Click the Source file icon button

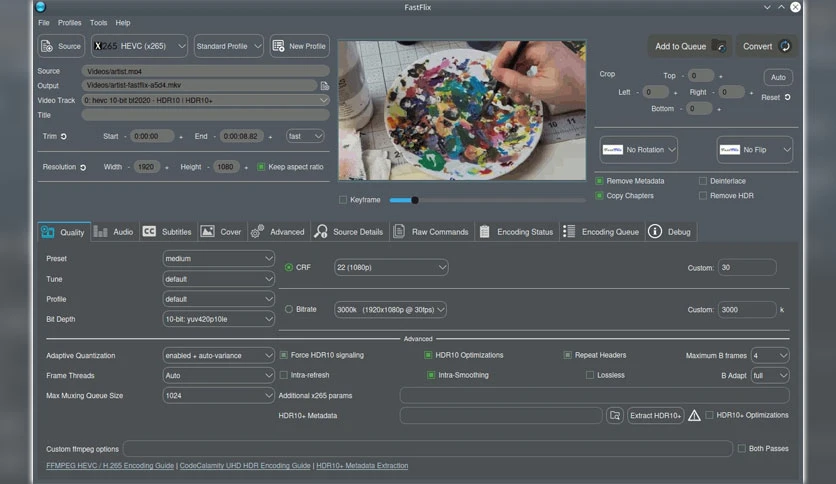[x=47, y=46]
